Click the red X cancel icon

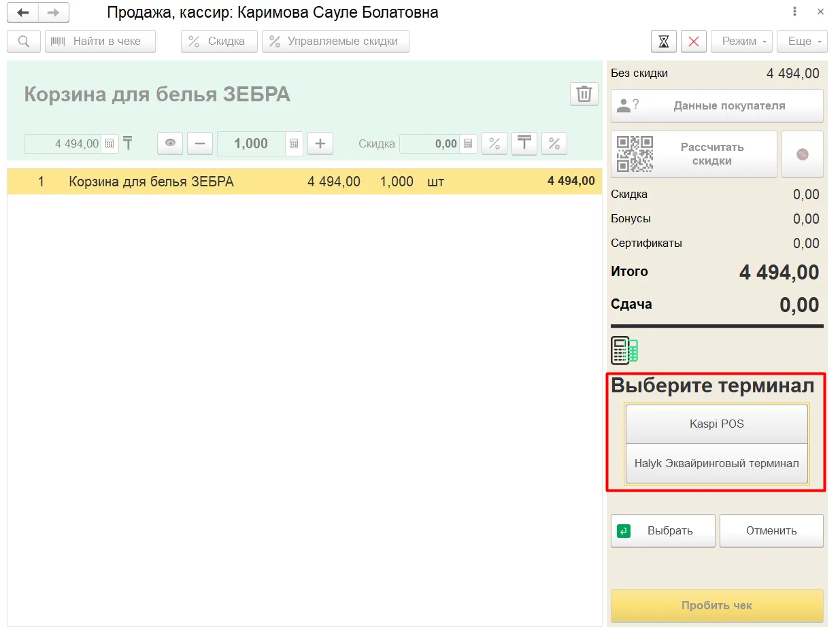694,41
